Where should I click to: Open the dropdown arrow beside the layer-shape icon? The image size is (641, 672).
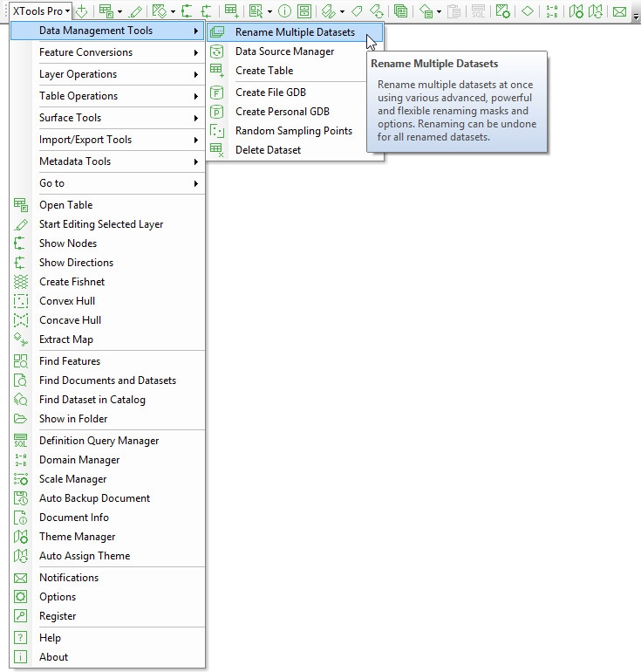click(173, 12)
